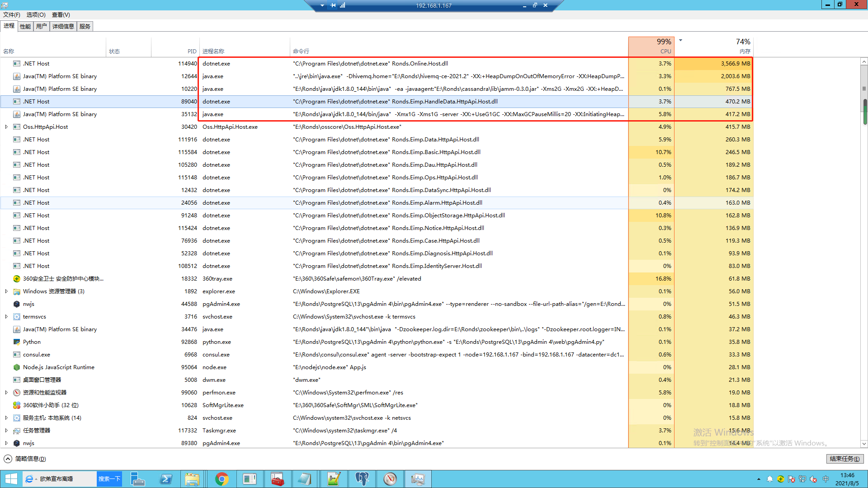Click the Start button on the taskbar

point(11,479)
